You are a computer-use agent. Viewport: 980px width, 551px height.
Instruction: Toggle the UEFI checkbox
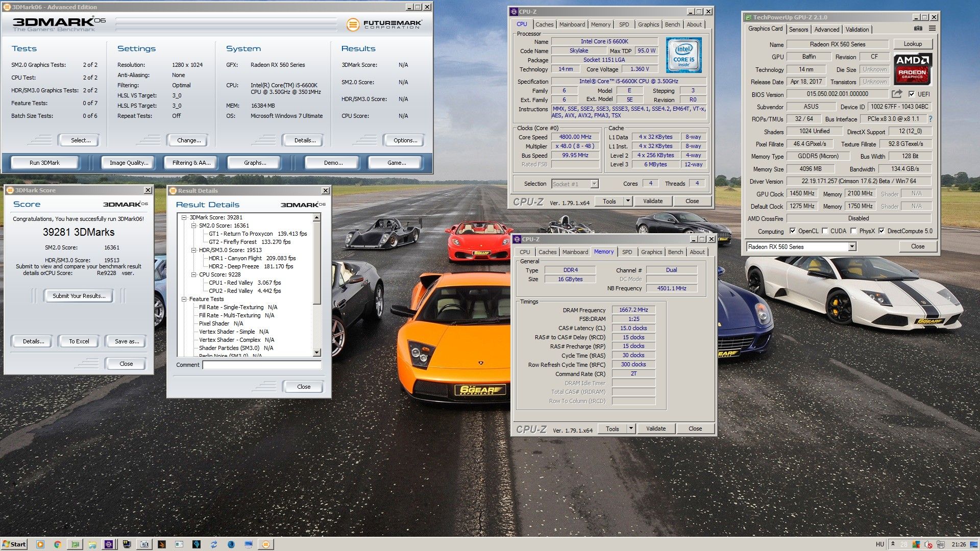point(912,94)
